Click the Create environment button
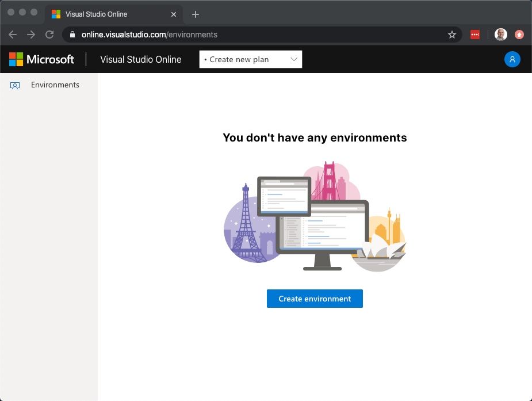 point(315,299)
